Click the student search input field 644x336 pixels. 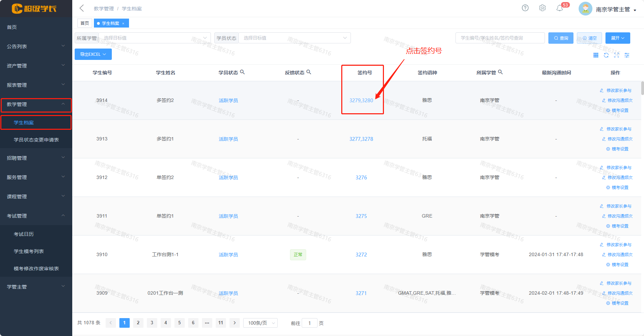[500, 38]
